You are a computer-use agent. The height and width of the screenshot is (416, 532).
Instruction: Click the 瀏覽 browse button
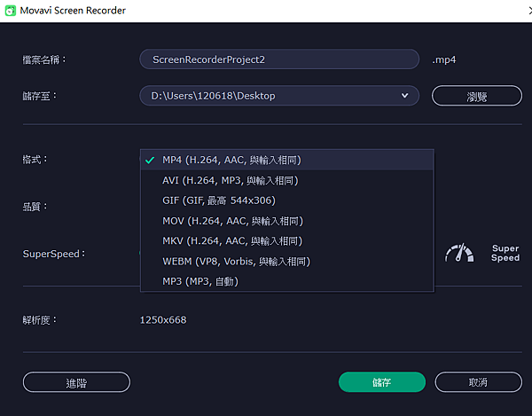[477, 96]
